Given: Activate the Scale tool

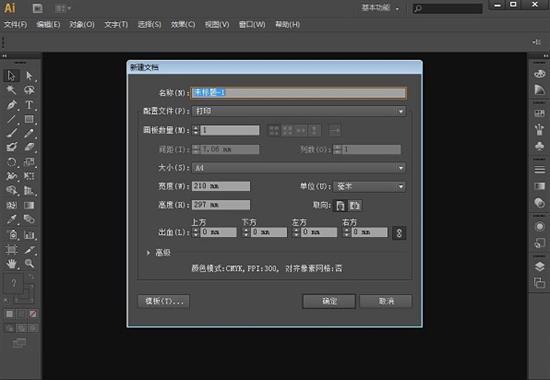Looking at the screenshot, I should [29, 162].
